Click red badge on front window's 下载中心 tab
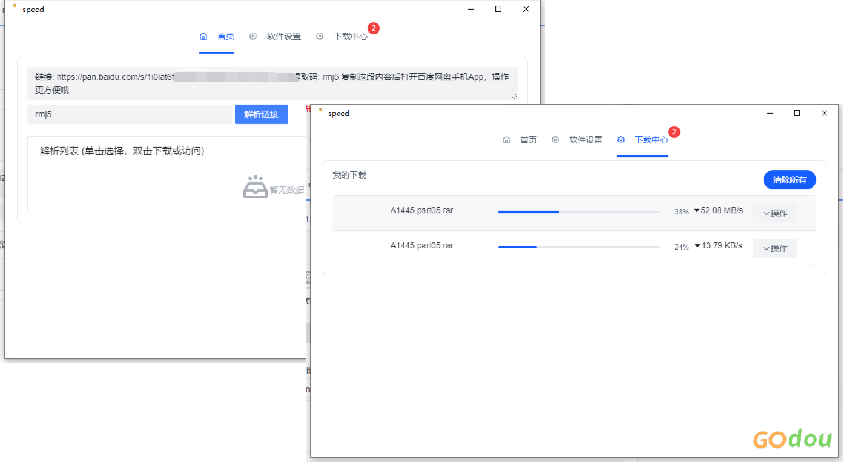843x462 pixels. click(674, 132)
